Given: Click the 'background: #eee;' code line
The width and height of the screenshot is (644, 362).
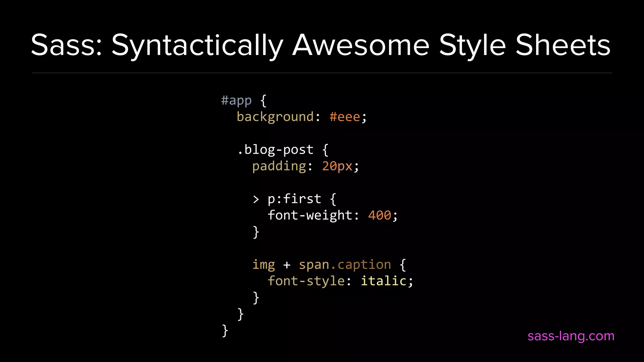Looking at the screenshot, I should coord(302,117).
